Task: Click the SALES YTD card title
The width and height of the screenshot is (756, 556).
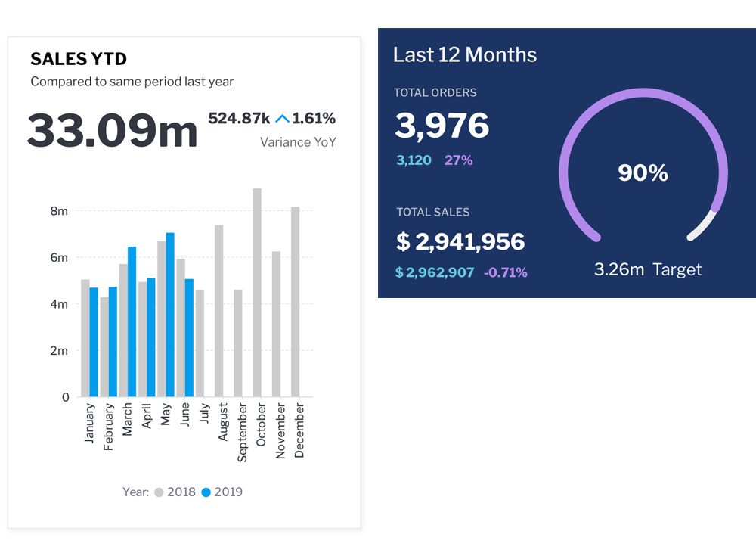Action: [79, 60]
